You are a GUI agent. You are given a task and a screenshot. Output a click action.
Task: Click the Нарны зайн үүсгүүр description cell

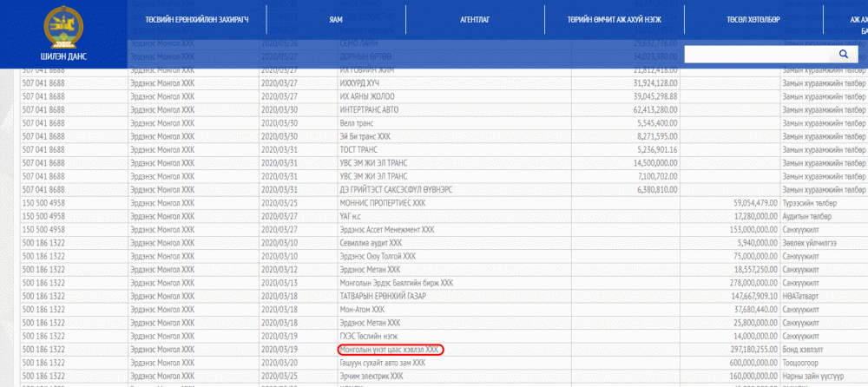pos(825,376)
